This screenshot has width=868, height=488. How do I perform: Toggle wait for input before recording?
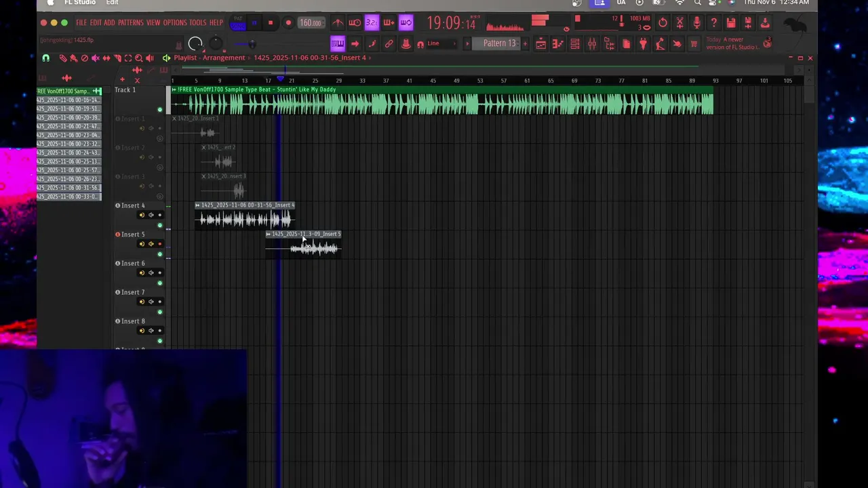click(355, 23)
